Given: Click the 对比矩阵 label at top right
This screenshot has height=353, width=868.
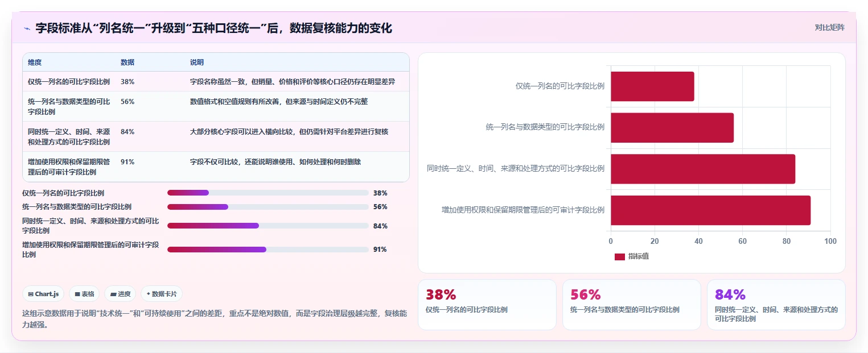Looking at the screenshot, I should (829, 27).
